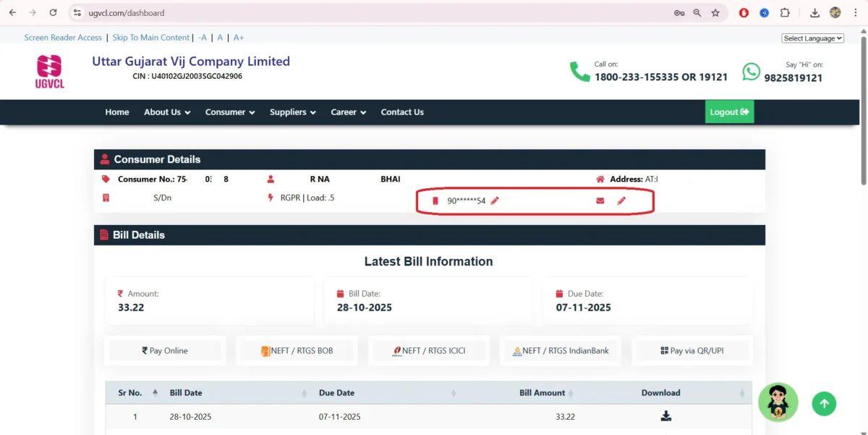Screen dimensions: 868x435
Task: Bookmark the page with the star icon
Action: coord(715,12)
